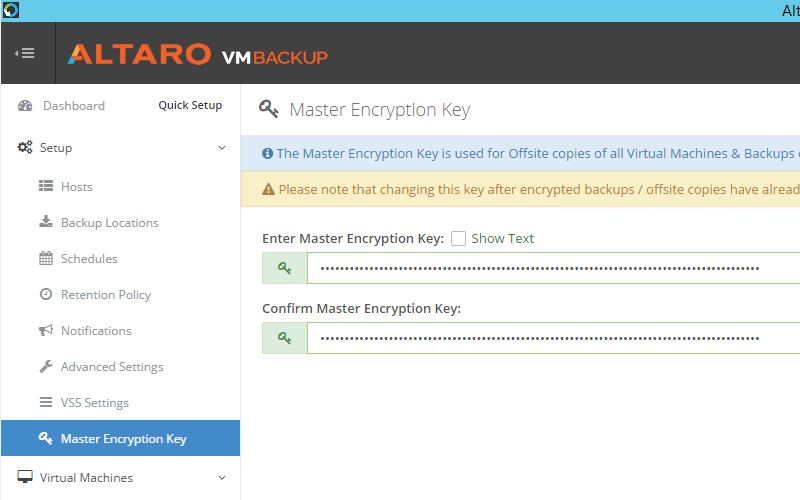Click the Backup Locations download icon
The height and width of the screenshot is (500, 800).
[x=46, y=223]
